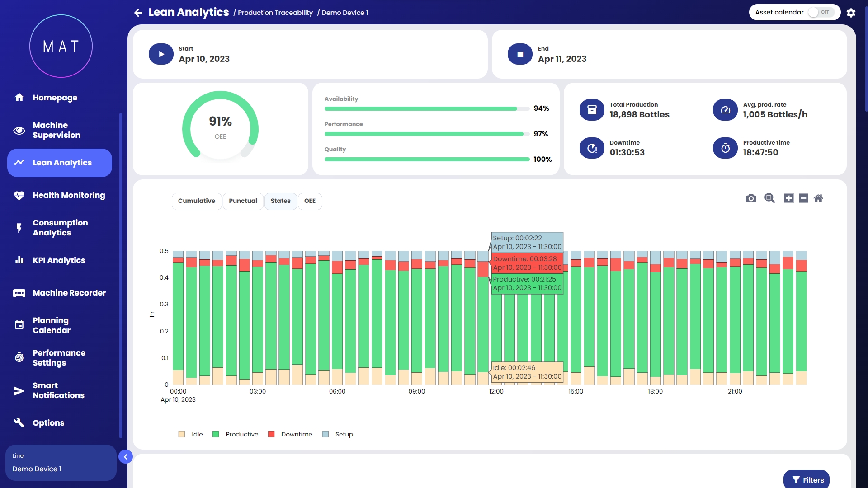
Task: Zoom in with the plus chart icon
Action: 788,198
